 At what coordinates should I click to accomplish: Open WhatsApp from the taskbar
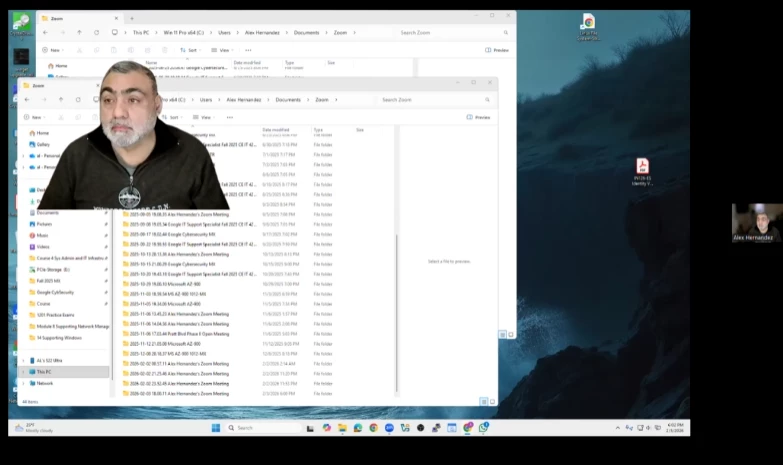(483, 428)
